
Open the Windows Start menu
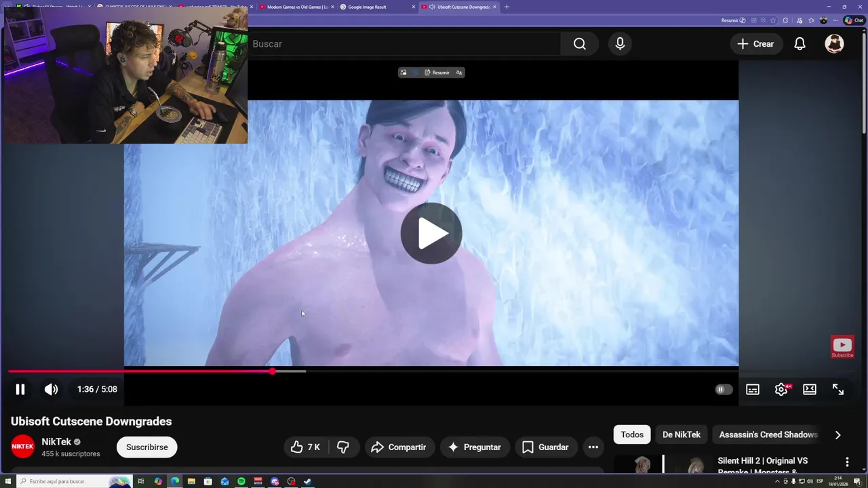(x=7, y=481)
